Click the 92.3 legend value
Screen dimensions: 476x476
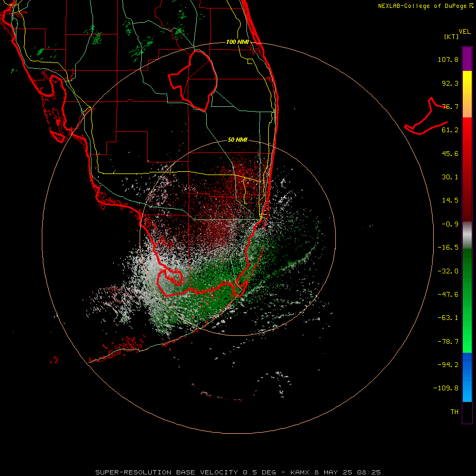pos(450,83)
